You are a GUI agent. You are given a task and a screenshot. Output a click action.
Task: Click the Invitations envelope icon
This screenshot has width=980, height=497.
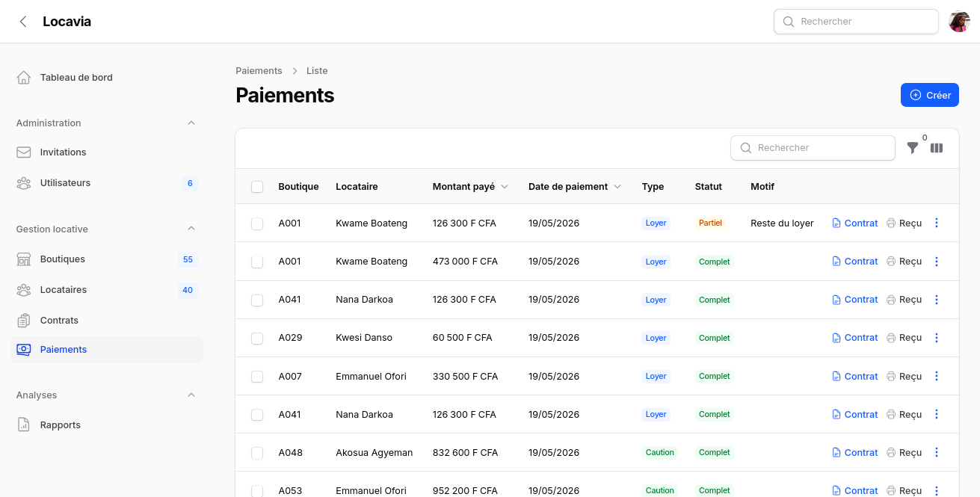click(x=24, y=152)
